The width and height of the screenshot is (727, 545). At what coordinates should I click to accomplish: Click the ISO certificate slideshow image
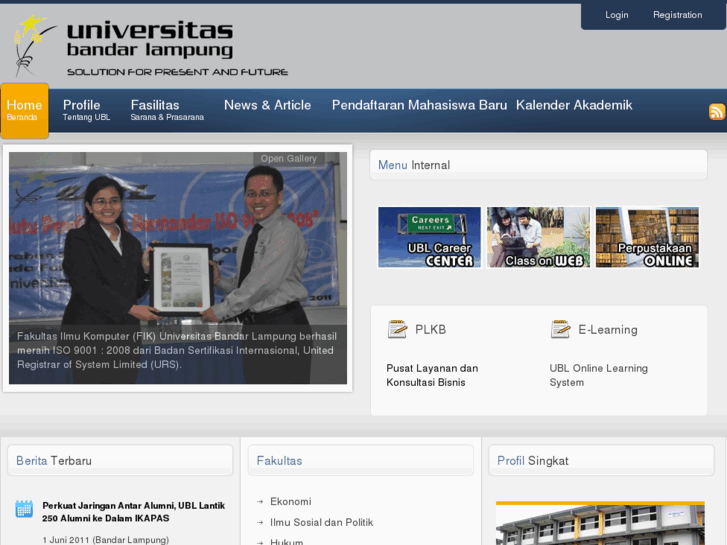coord(178,268)
